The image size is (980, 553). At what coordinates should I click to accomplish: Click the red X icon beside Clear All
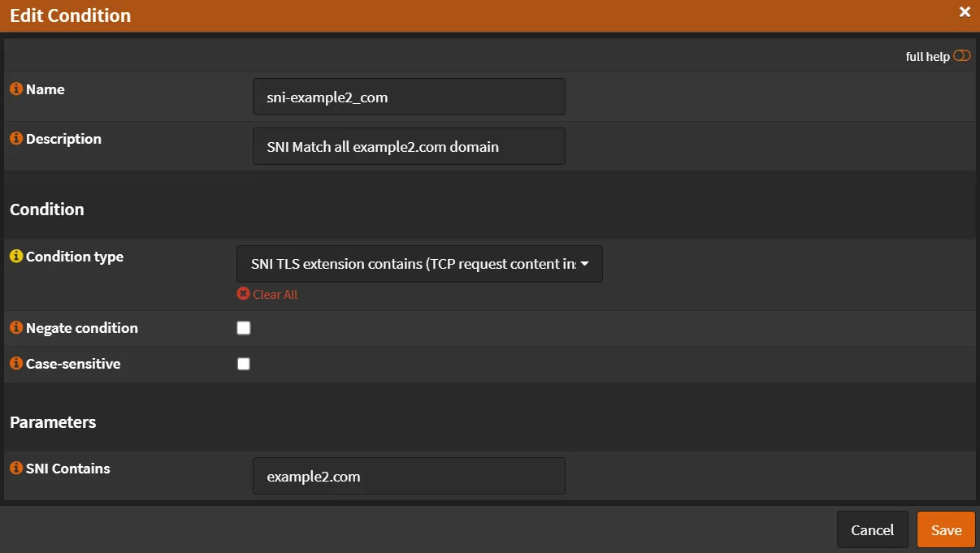tap(243, 294)
